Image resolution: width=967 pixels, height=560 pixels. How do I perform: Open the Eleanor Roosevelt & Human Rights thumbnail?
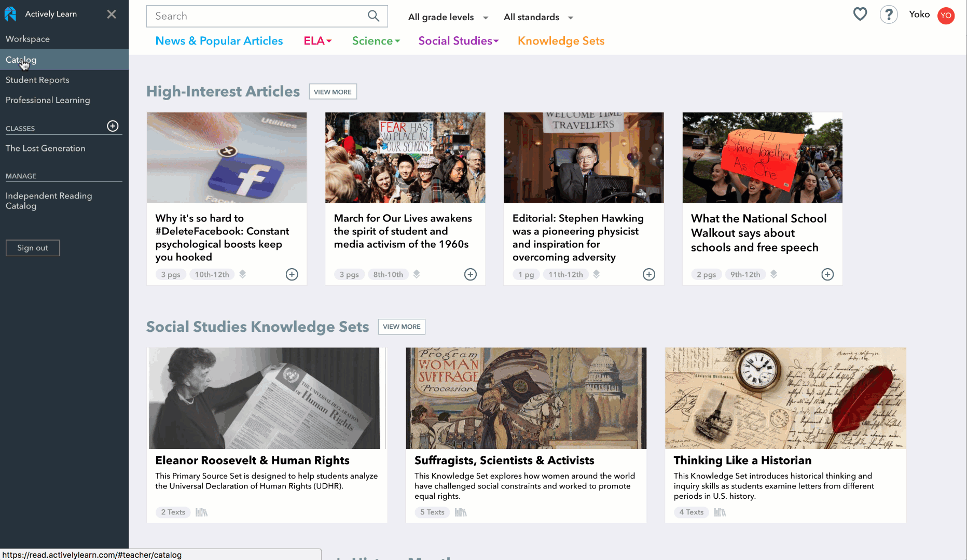point(267,398)
